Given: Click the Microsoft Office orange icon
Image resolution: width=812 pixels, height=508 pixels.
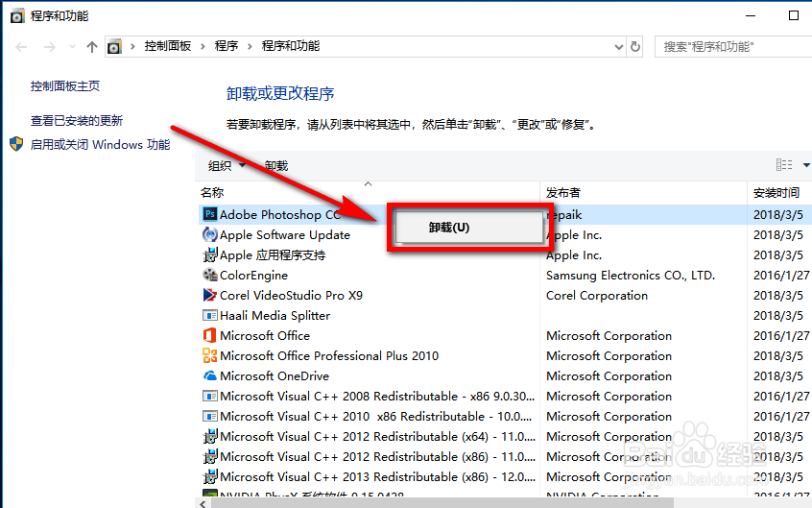Looking at the screenshot, I should click(x=210, y=335).
